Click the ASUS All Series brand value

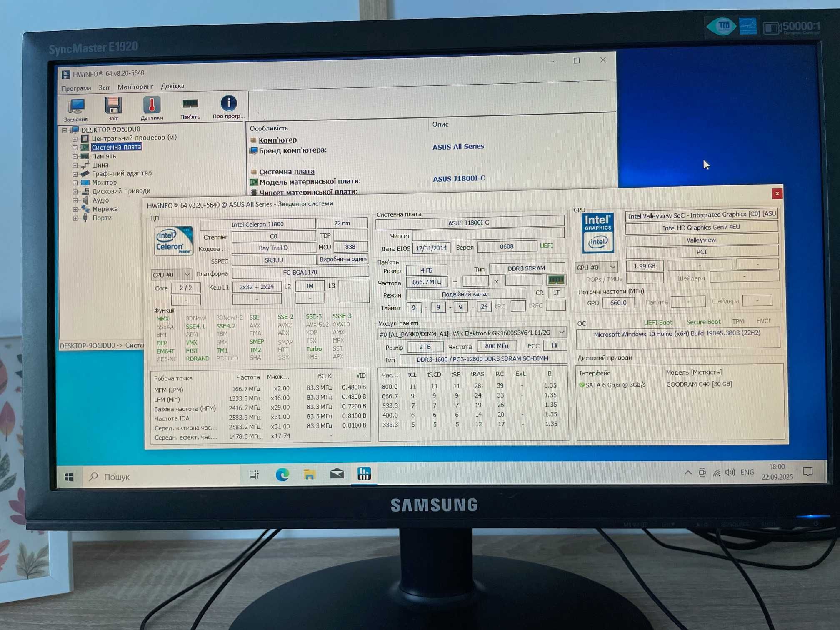[x=458, y=147]
